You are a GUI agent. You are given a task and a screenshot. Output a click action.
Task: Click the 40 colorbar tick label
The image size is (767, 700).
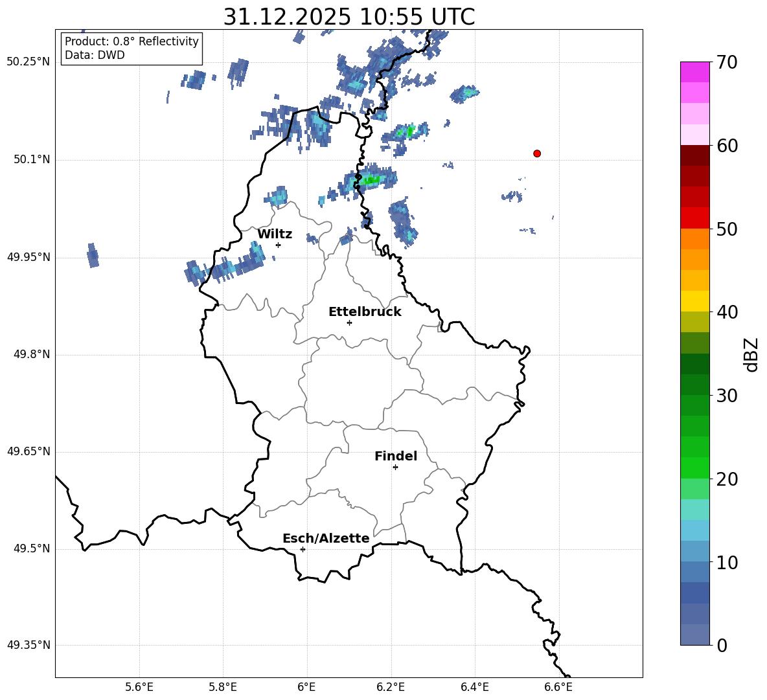pyautogui.click(x=726, y=312)
